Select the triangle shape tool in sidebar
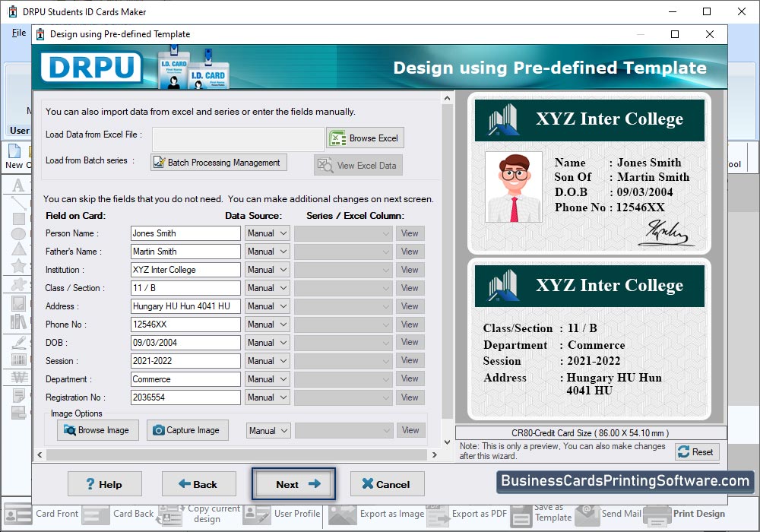 [x=18, y=249]
